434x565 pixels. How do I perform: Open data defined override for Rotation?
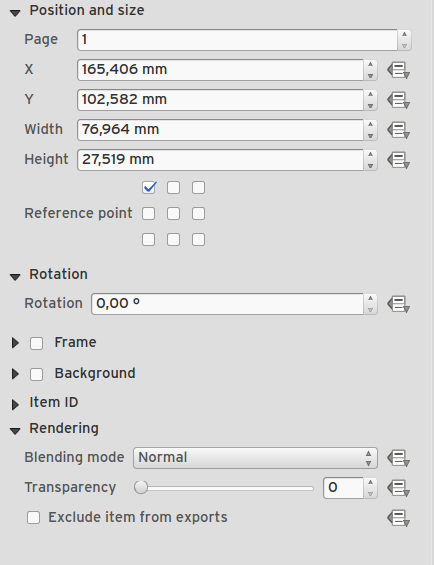(398, 304)
